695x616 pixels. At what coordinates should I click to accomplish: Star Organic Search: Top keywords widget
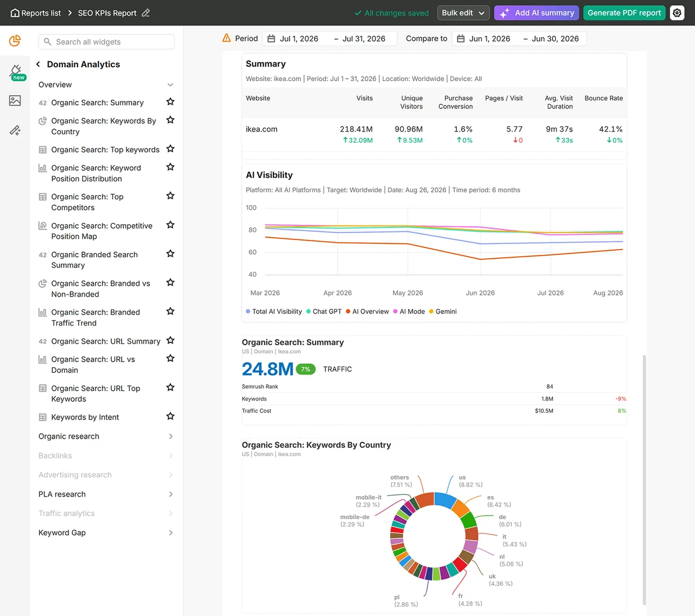point(170,149)
